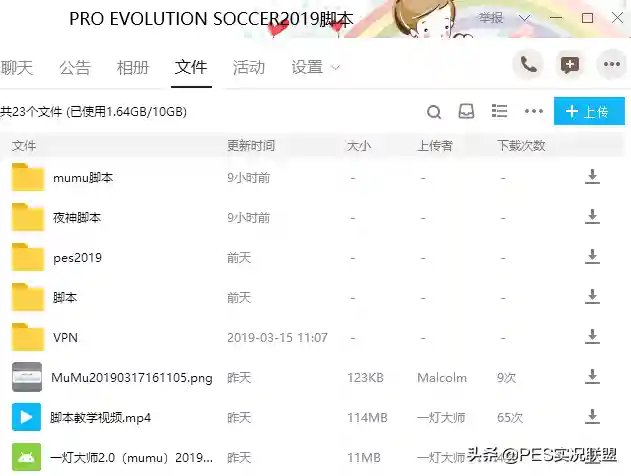The height and width of the screenshot is (476, 631).
Task: Sort by 下载次数 column header
Action: click(521, 145)
